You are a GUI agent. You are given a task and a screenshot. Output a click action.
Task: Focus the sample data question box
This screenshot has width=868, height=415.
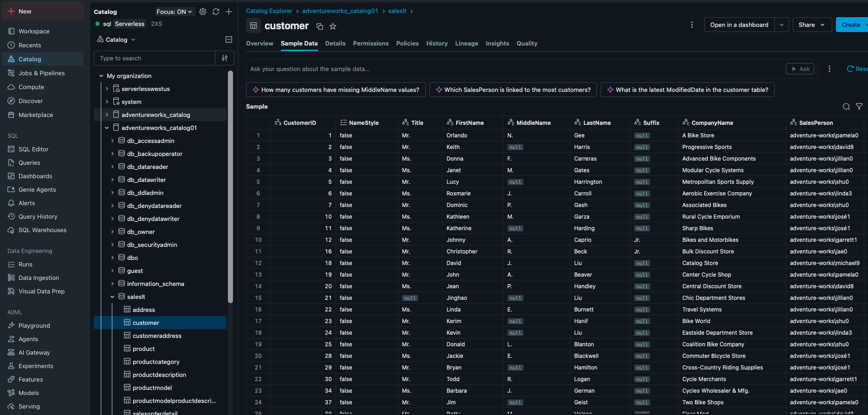click(515, 69)
